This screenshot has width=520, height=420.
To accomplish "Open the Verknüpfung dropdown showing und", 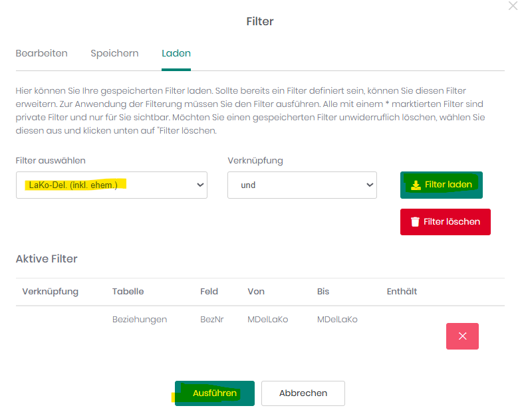I will (x=302, y=185).
